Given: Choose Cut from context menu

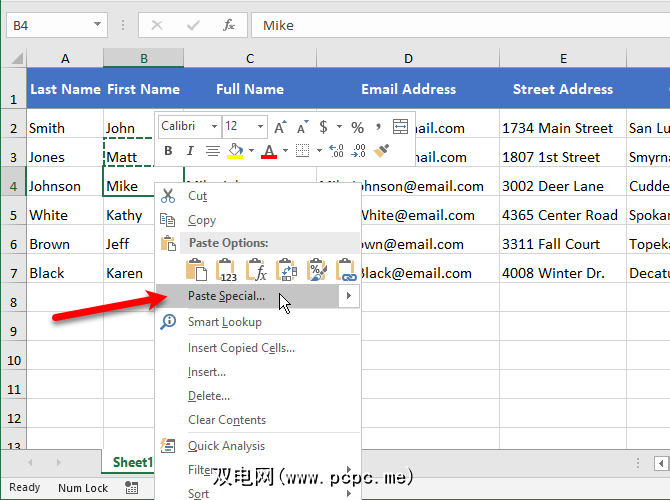Looking at the screenshot, I should pyautogui.click(x=258, y=196).
